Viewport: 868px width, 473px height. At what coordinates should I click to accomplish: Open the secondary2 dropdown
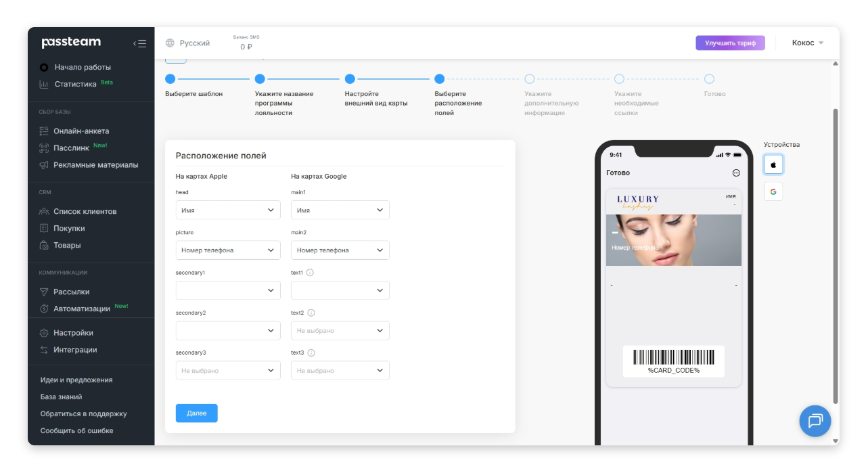228,331
